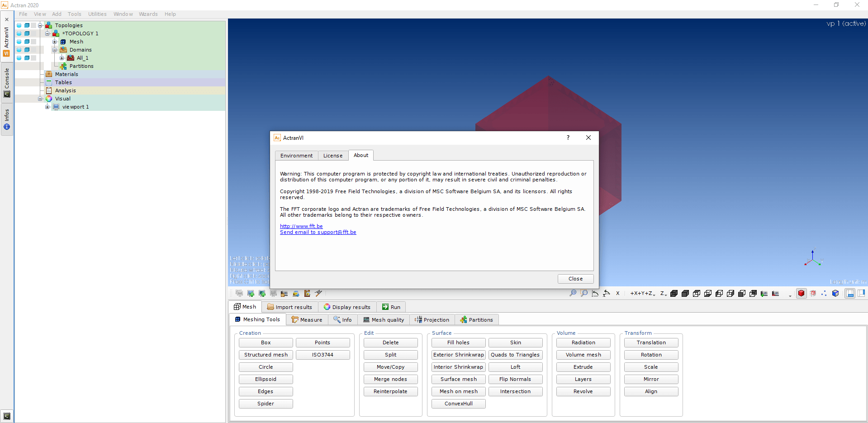Click the second add-viewport icon with green plus
Viewport: 868px width, 423px height.
pyautogui.click(x=262, y=293)
